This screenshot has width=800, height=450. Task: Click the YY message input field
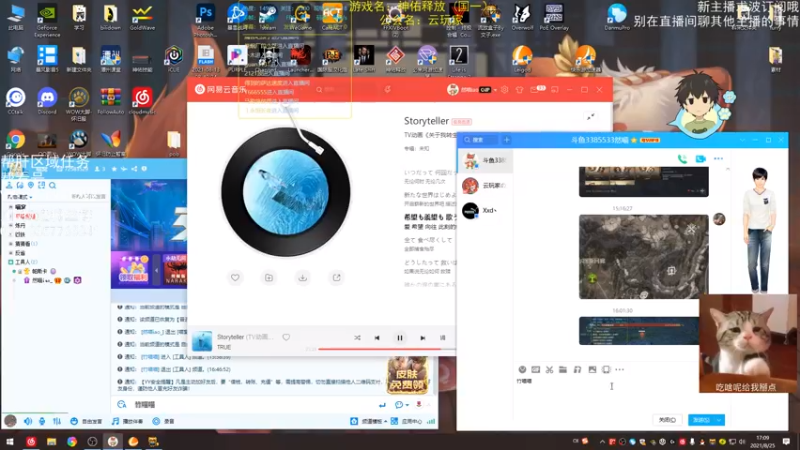(250, 405)
